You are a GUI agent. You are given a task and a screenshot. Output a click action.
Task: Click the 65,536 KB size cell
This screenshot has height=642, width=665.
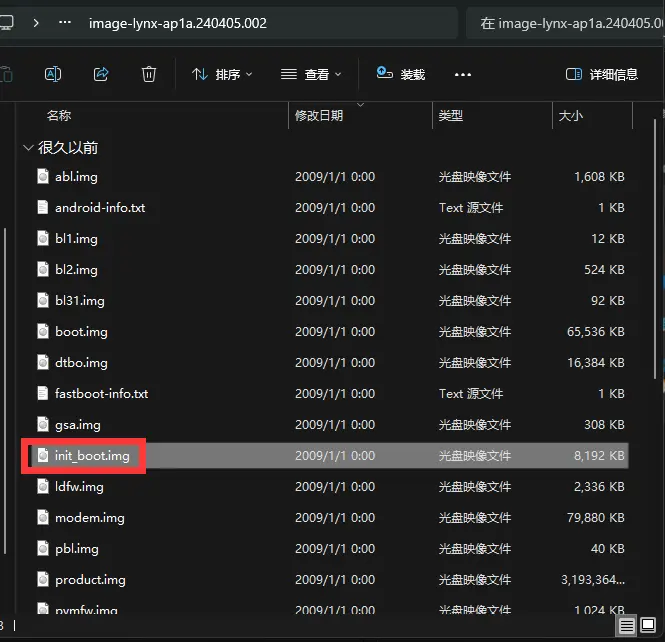[x=595, y=332]
